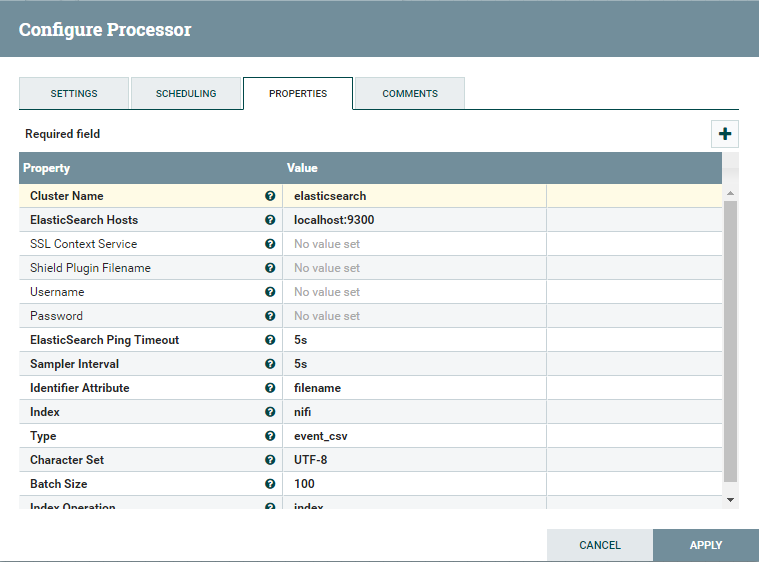This screenshot has width=761, height=564.
Task: Edit the Cluster Name value elasticsearch
Action: (413, 196)
